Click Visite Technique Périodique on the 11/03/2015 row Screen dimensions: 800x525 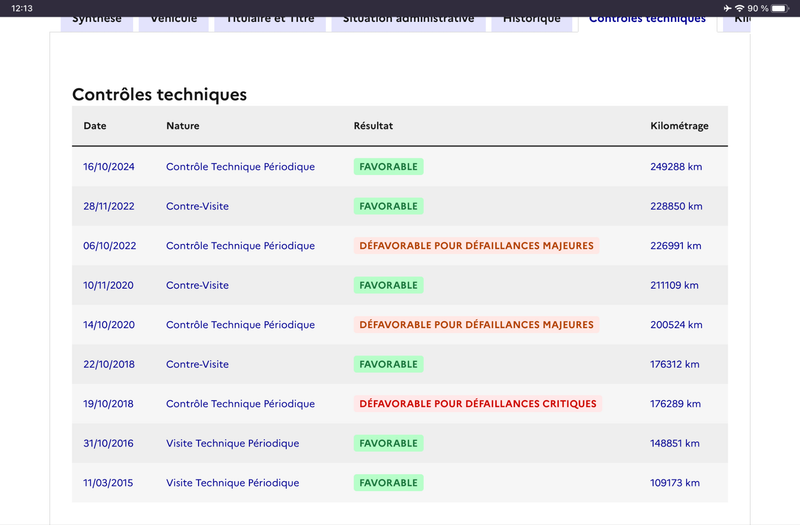click(x=233, y=483)
